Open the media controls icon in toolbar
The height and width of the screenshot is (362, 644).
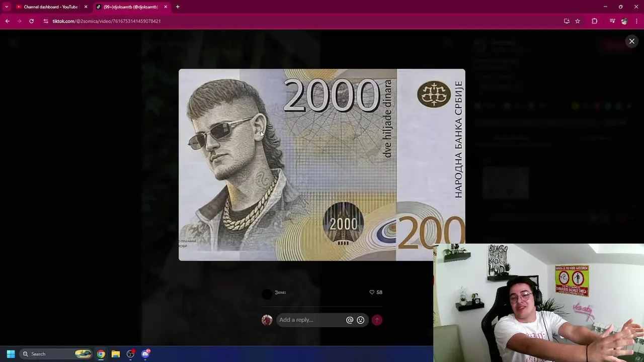pyautogui.click(x=612, y=21)
